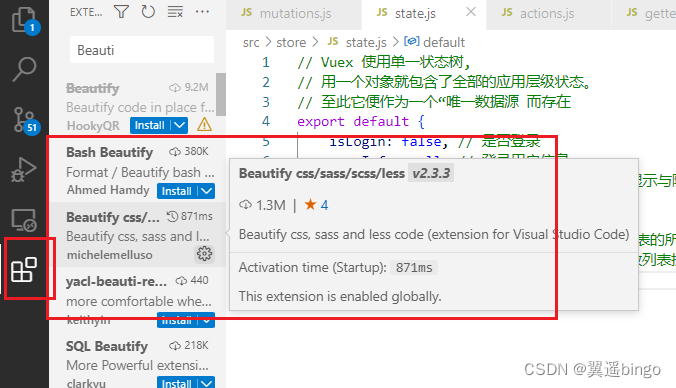Clear extensions search results
676x388 pixels.
pos(175,12)
